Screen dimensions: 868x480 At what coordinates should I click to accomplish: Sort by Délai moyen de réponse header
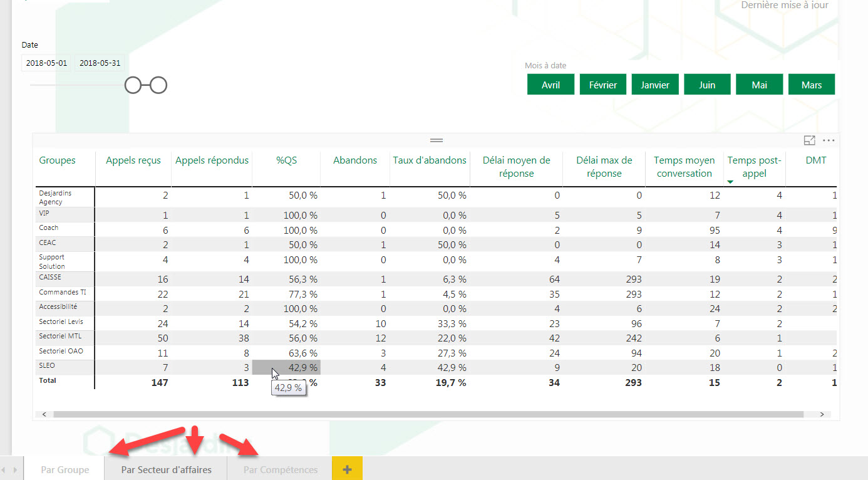[x=517, y=167]
